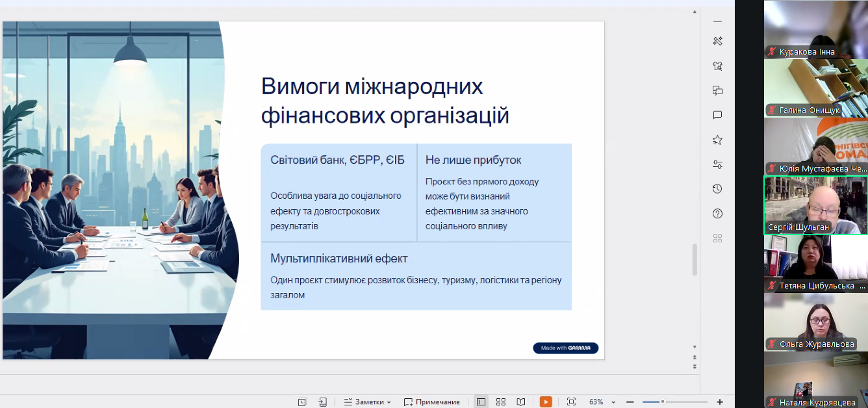The width and height of the screenshot is (868, 408).
Task: Click the zoom slider handle
Action: point(662,402)
